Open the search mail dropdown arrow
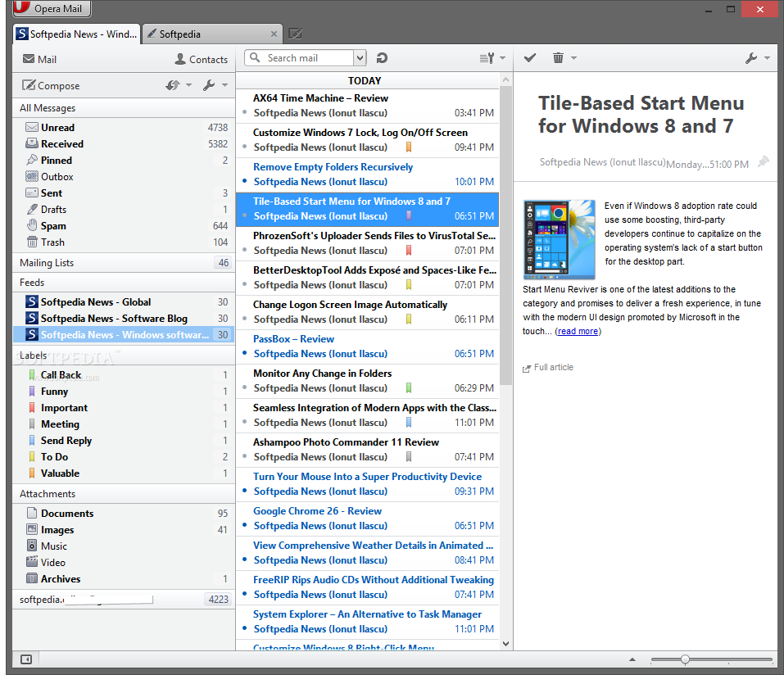Image resolution: width=784 pixels, height=675 pixels. tap(360, 58)
